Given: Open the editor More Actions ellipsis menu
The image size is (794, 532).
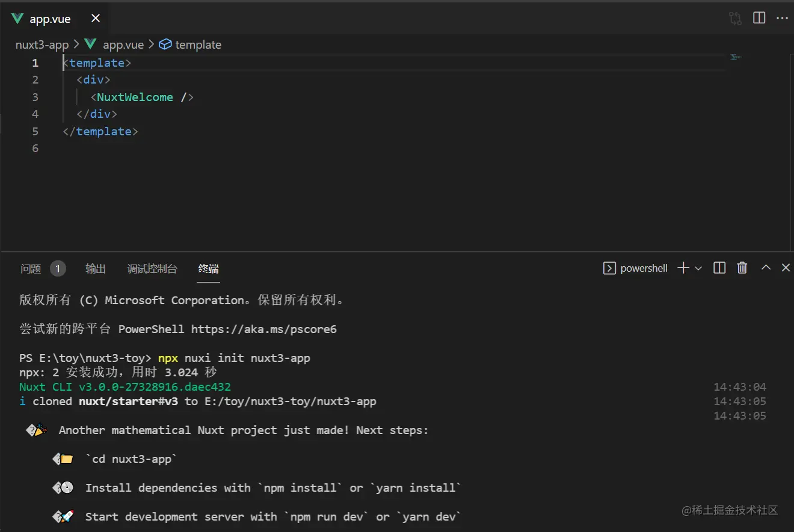Looking at the screenshot, I should [782, 18].
